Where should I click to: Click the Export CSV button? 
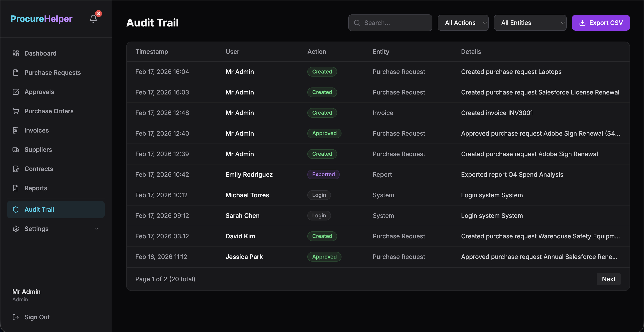tap(600, 23)
